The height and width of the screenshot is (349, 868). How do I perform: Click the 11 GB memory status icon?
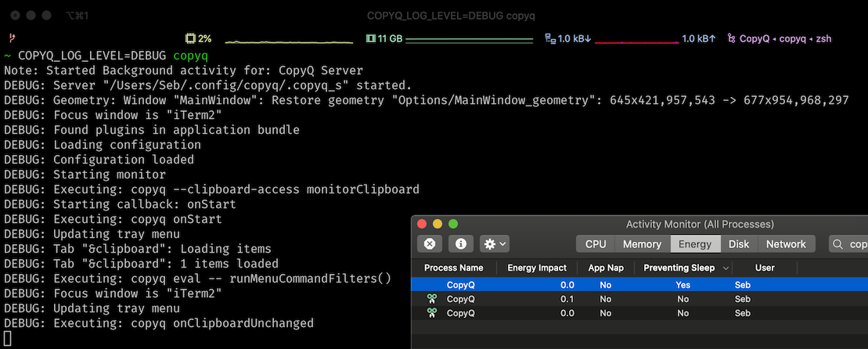pyautogui.click(x=371, y=38)
